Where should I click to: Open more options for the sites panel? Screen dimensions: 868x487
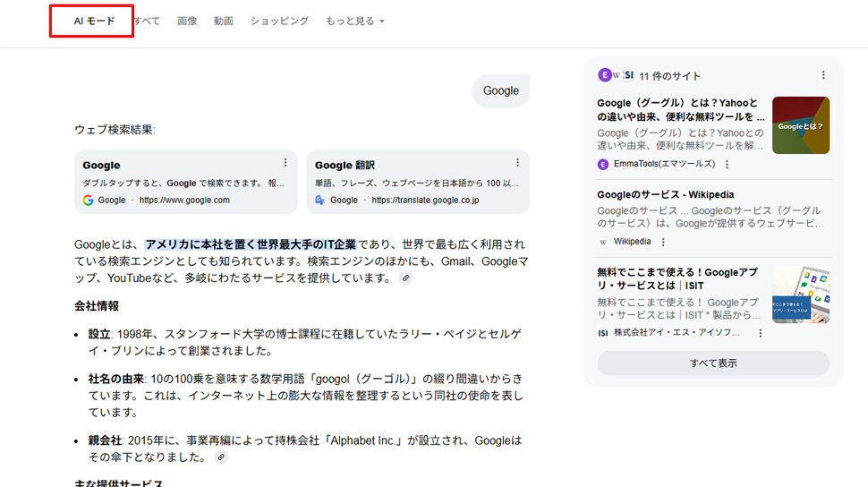tap(823, 75)
